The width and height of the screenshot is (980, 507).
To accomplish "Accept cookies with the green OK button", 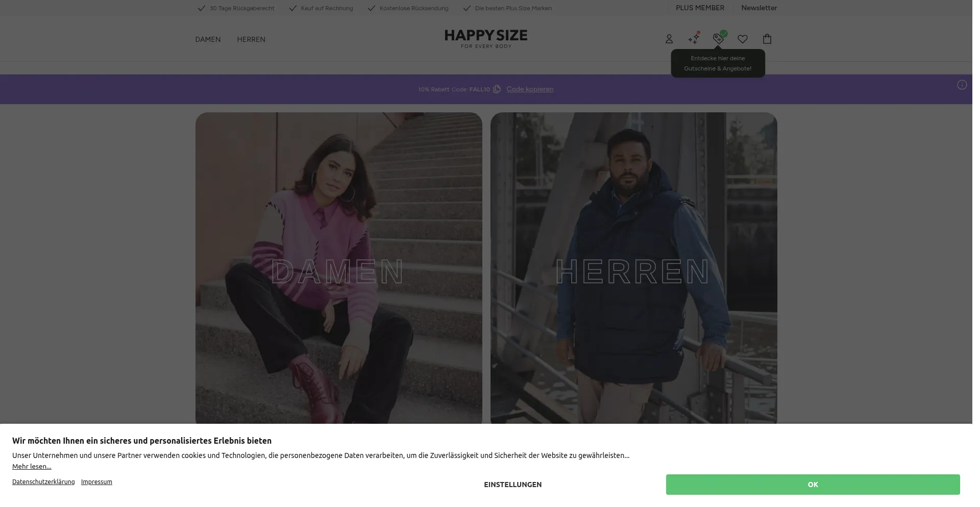I will pos(812,484).
